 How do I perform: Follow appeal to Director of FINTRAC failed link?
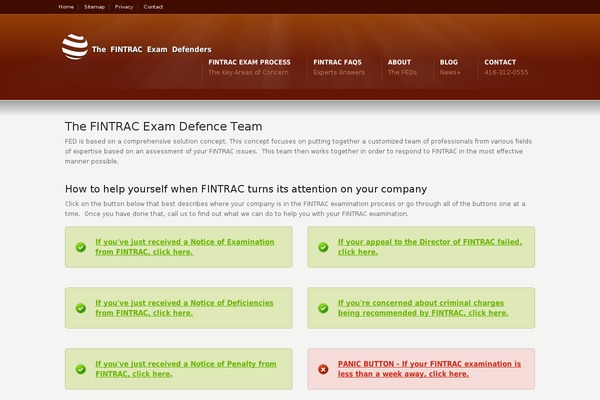[430, 247]
